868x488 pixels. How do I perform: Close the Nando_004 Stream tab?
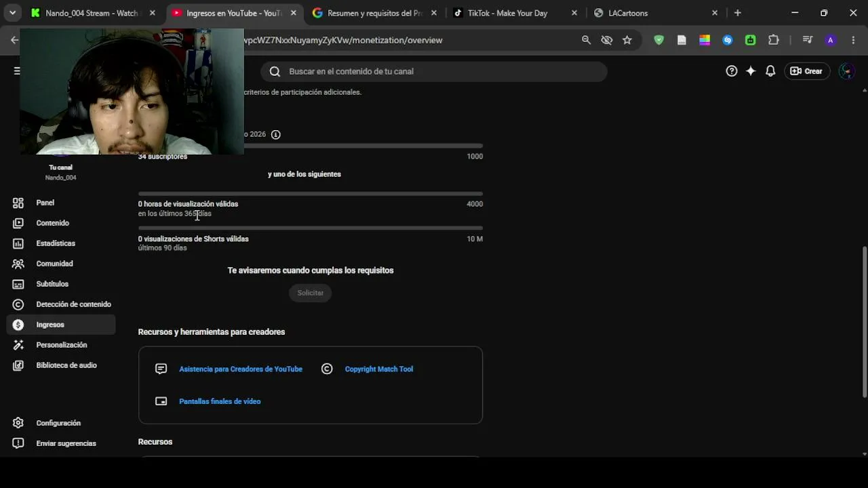pos(152,13)
